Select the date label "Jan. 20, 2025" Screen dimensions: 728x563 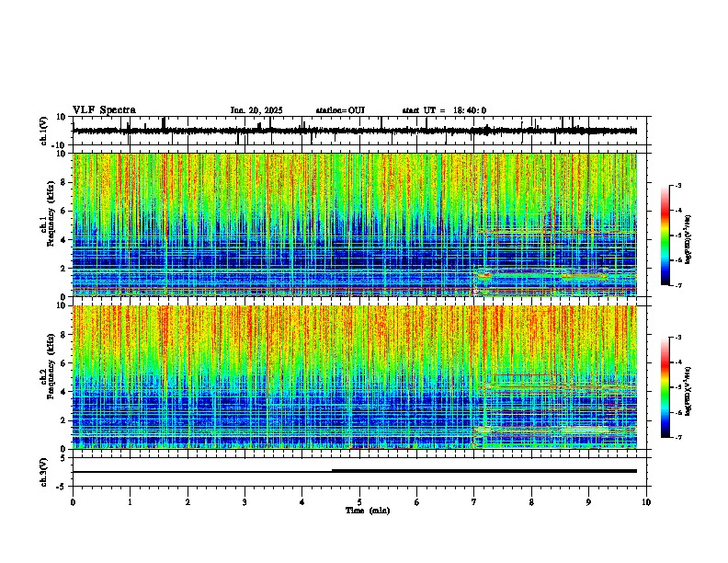pyautogui.click(x=256, y=110)
